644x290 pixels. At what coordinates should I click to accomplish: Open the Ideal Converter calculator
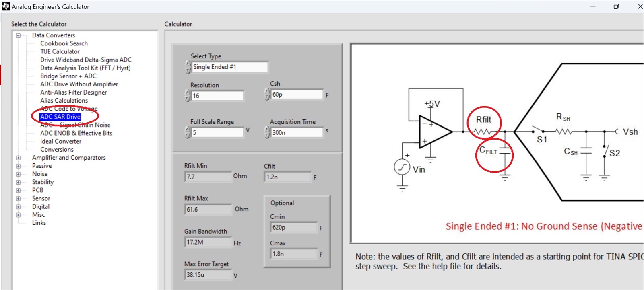[x=61, y=141]
